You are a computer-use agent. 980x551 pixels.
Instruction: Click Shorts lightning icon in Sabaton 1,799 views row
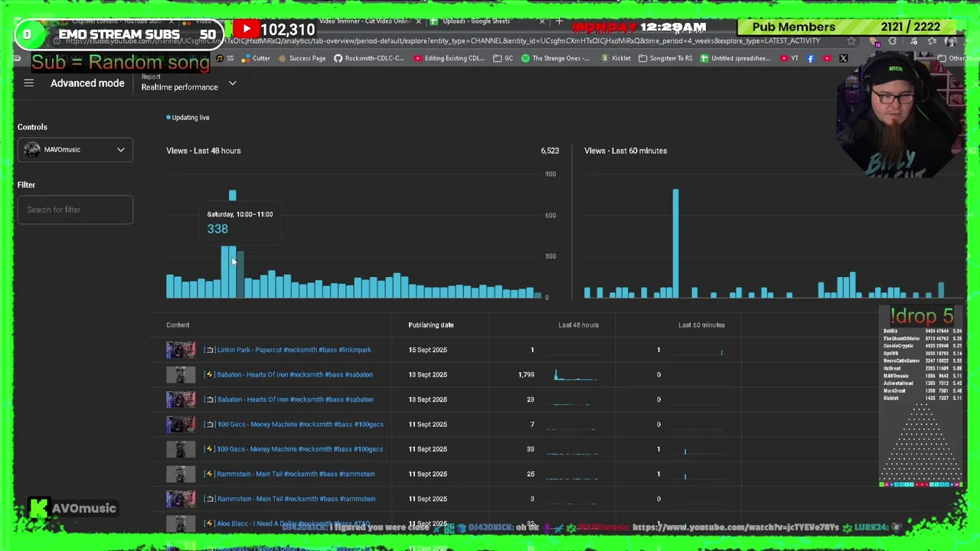[209, 374]
